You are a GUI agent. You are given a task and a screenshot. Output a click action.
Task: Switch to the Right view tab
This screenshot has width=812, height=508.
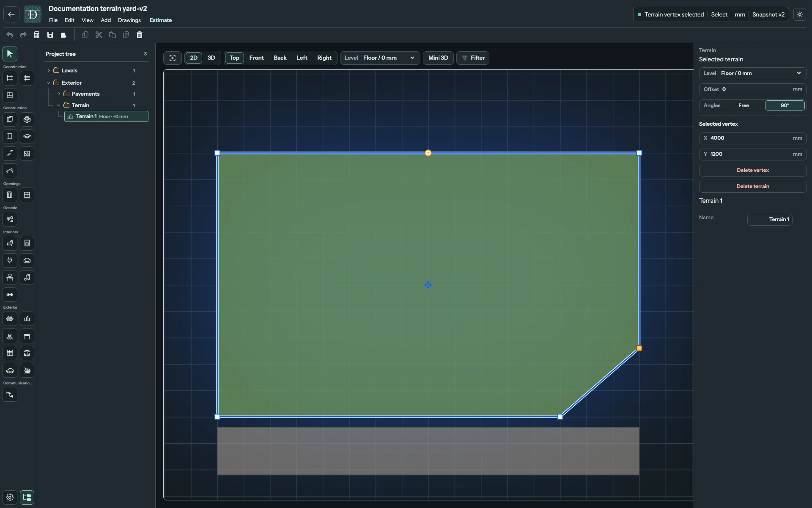tap(324, 58)
